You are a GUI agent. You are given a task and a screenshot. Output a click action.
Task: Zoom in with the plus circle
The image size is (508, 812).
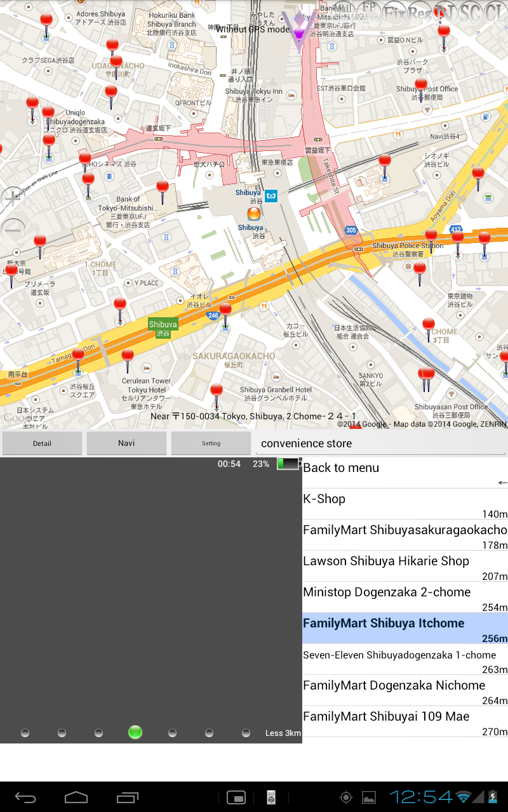(13, 198)
